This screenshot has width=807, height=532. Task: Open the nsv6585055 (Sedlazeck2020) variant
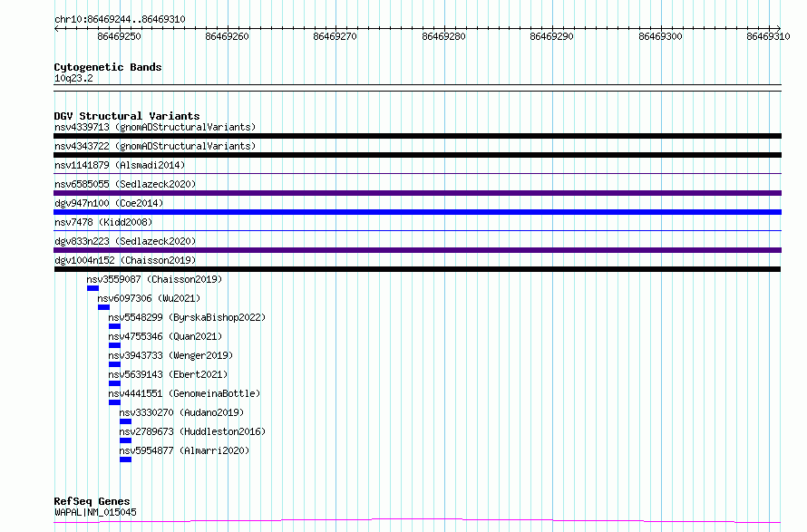[125, 184]
